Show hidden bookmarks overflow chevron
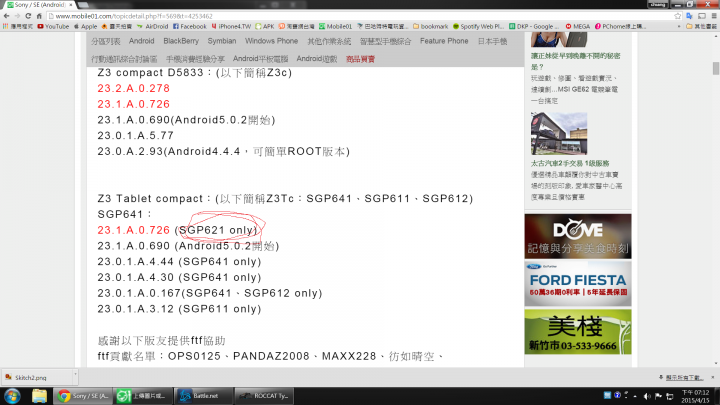 pos(679,27)
